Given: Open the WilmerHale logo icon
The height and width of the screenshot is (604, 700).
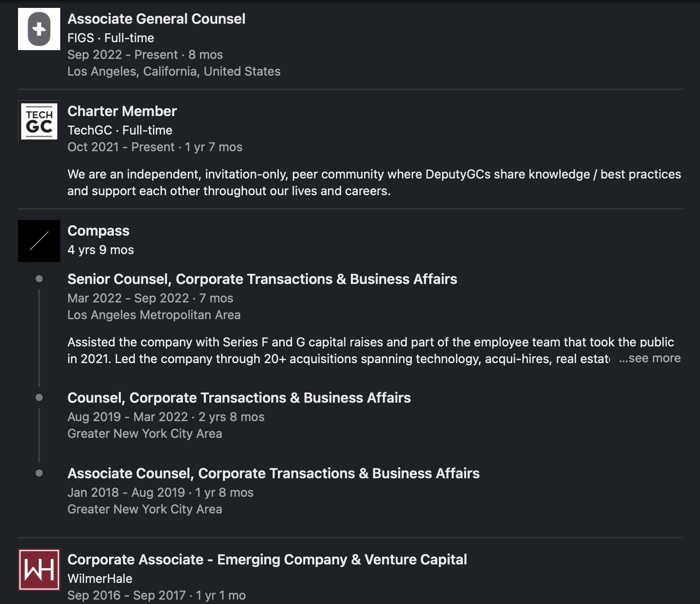Looking at the screenshot, I should click(39, 569).
